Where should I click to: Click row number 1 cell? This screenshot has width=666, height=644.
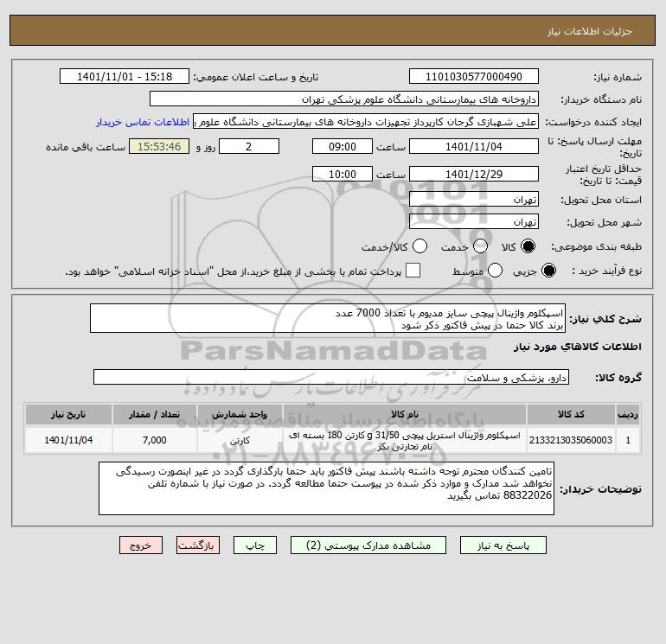click(x=628, y=440)
